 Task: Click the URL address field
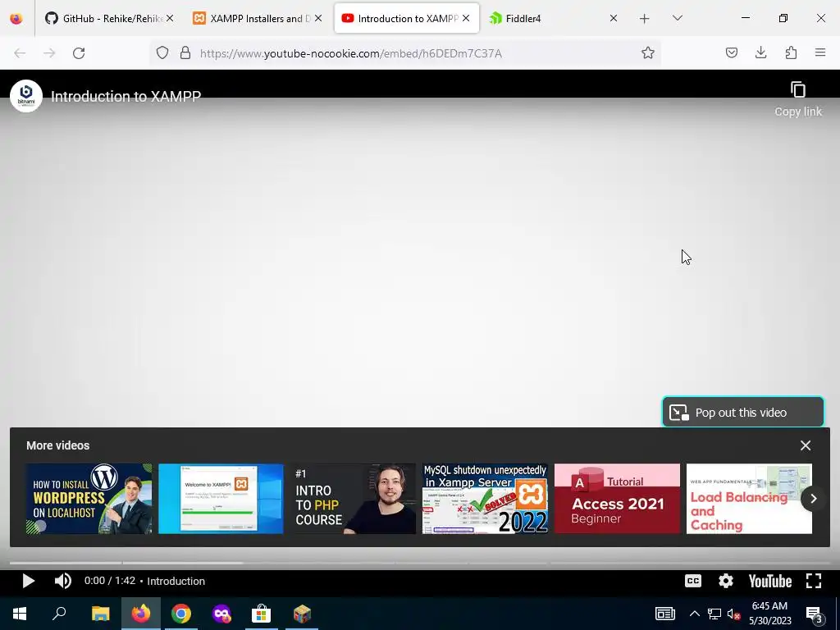click(x=407, y=53)
